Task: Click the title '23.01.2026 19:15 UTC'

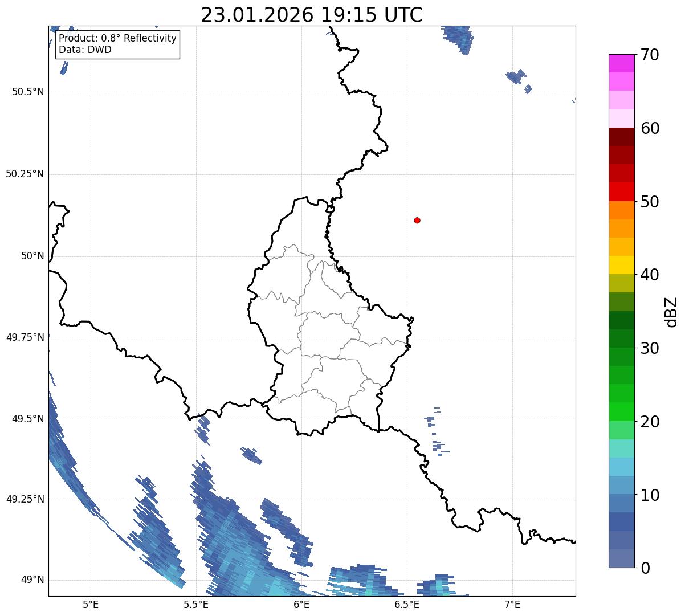Action: (x=312, y=15)
